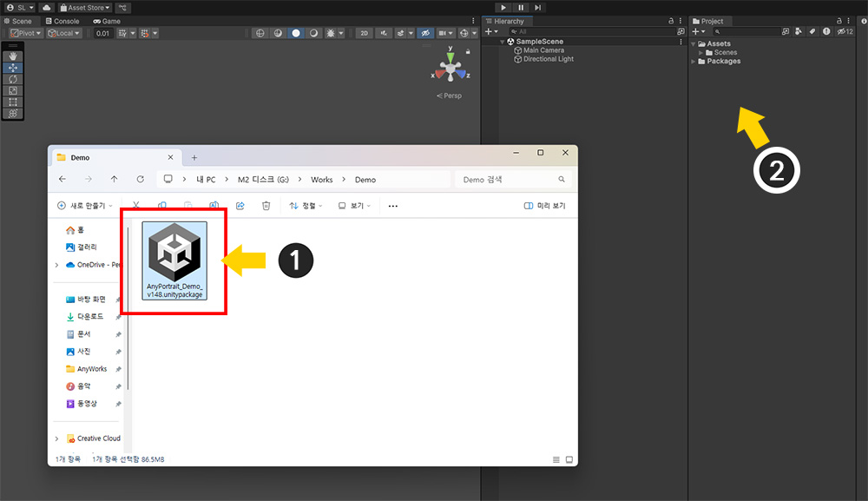
Task: Open the Pivot handle position dropdown
Action: 25,33
